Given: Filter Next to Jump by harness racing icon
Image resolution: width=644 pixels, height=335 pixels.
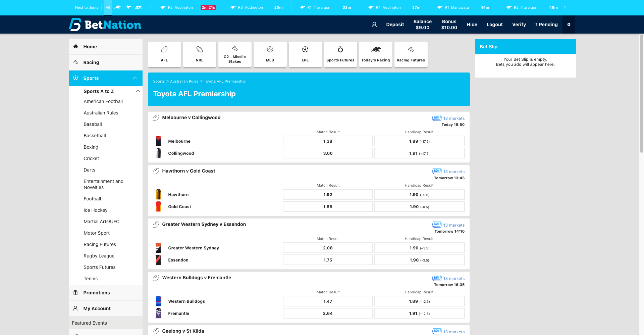Looking at the screenshot, I should [x=139, y=7].
